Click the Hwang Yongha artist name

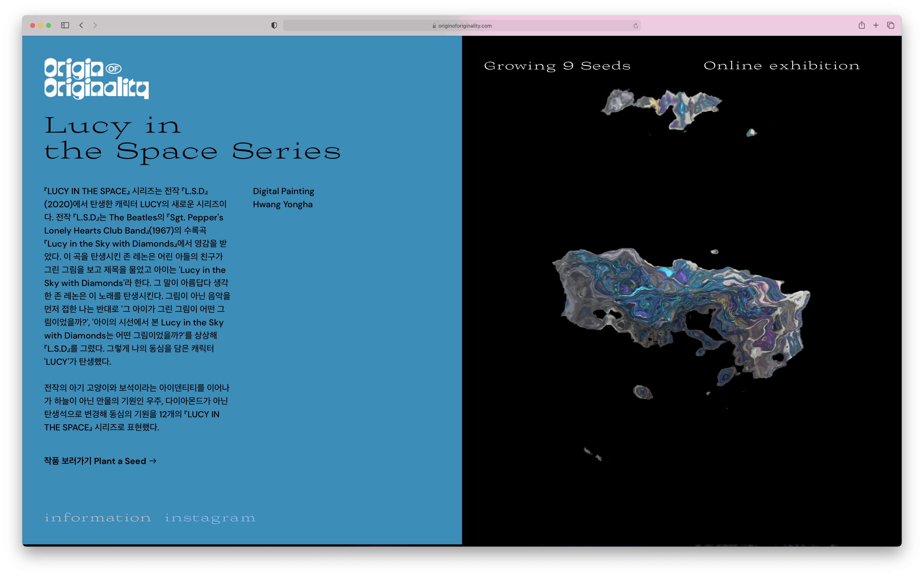(x=282, y=205)
